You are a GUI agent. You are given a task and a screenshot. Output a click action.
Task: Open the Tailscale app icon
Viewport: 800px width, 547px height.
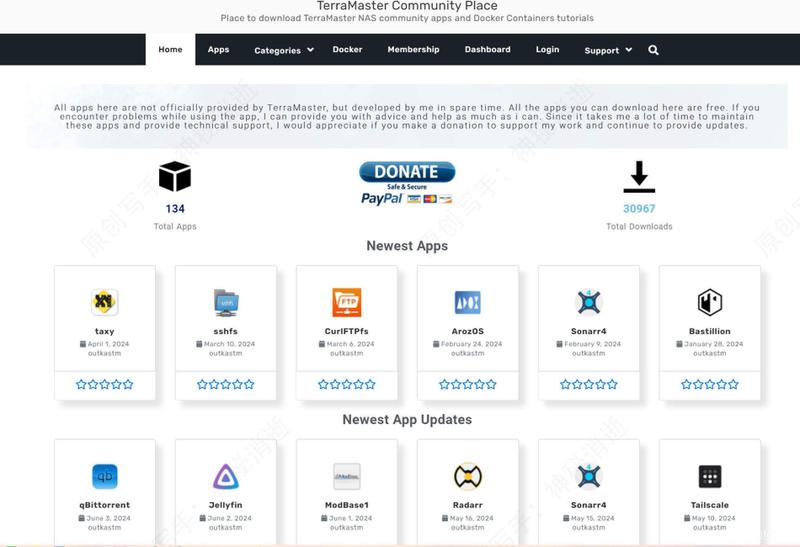tap(710, 477)
